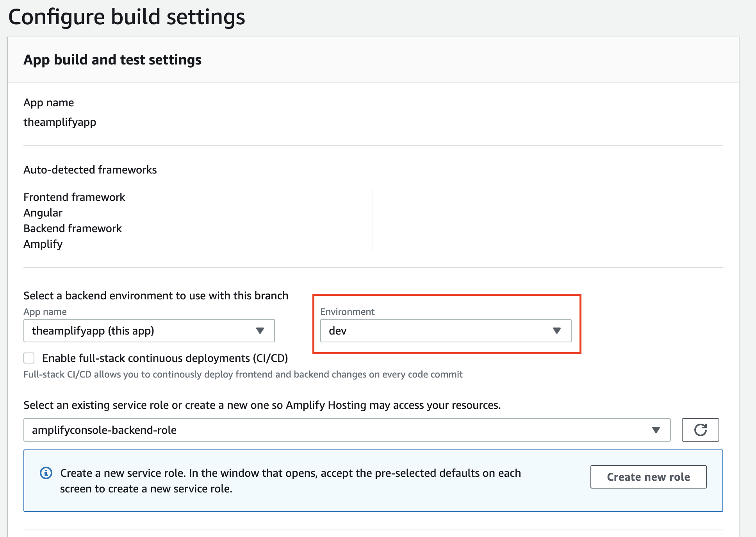
Task: Enable full-stack continuous deployments checkbox
Action: 29,358
